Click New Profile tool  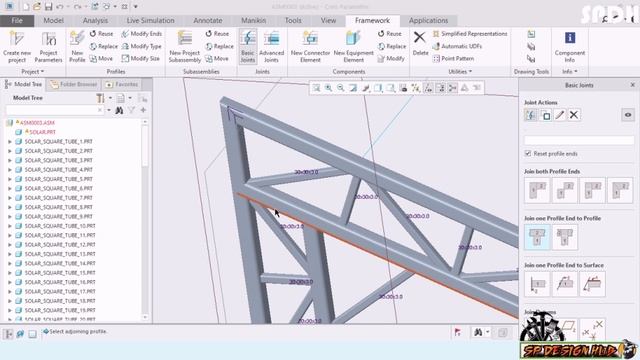point(77,47)
